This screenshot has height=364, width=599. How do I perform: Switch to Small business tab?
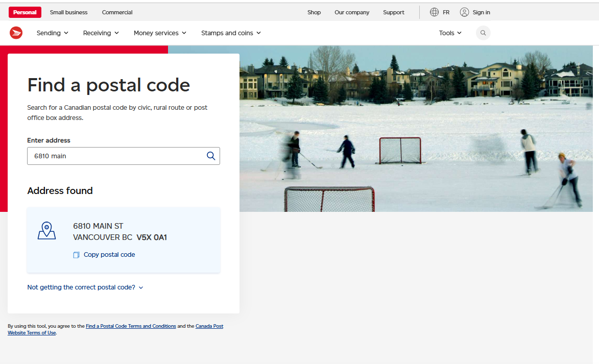coord(69,12)
